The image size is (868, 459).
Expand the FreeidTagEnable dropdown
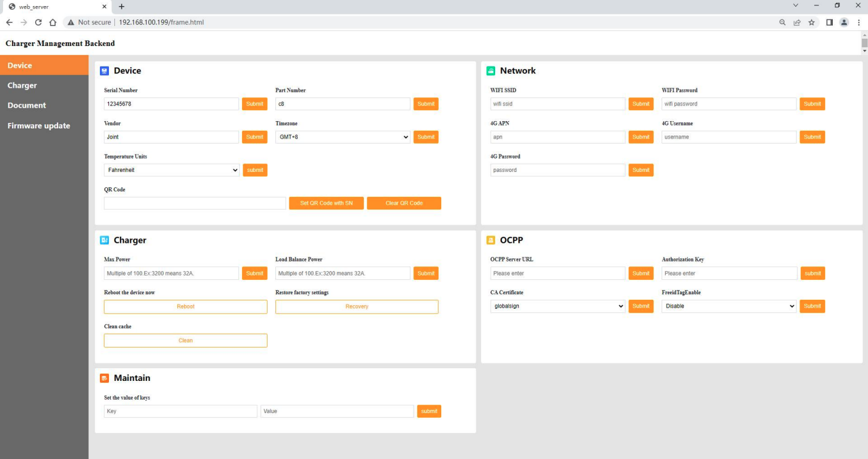729,306
